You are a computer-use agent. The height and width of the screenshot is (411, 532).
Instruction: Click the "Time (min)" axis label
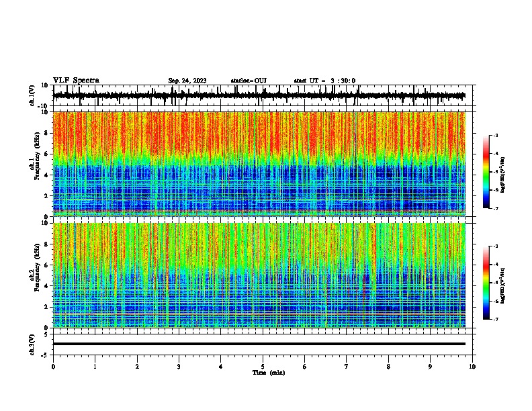[x=269, y=373]
